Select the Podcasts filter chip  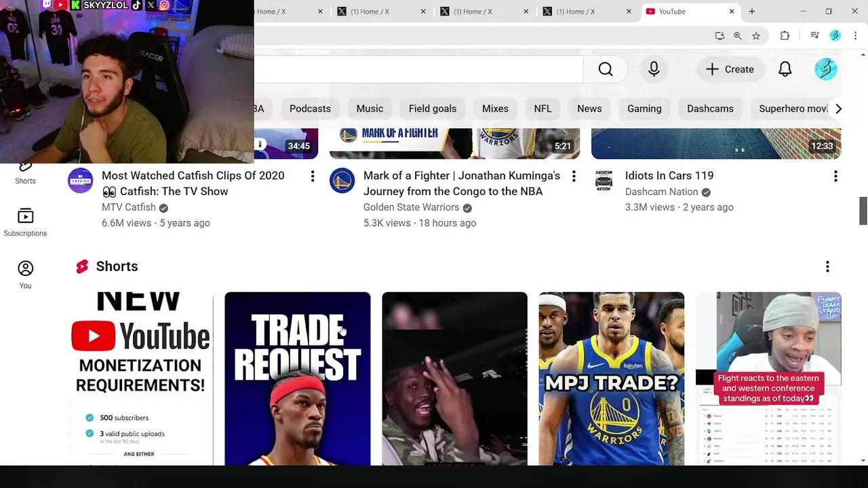tap(310, 108)
